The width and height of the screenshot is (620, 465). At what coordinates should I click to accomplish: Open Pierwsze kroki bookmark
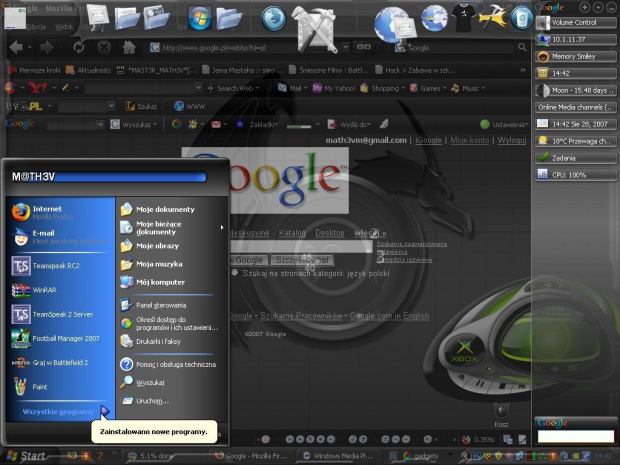click(x=35, y=70)
